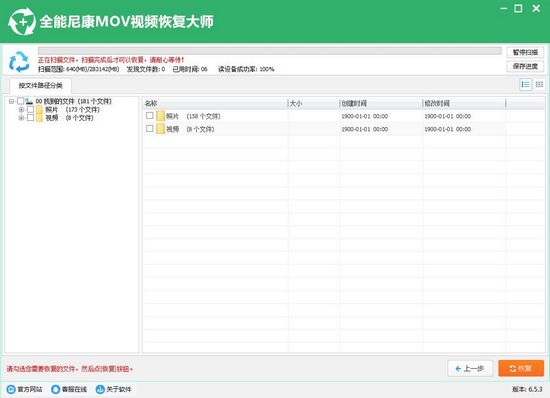The image size is (550, 398).
Task: Click the 视频 folder icon in file list
Action: coord(161,129)
